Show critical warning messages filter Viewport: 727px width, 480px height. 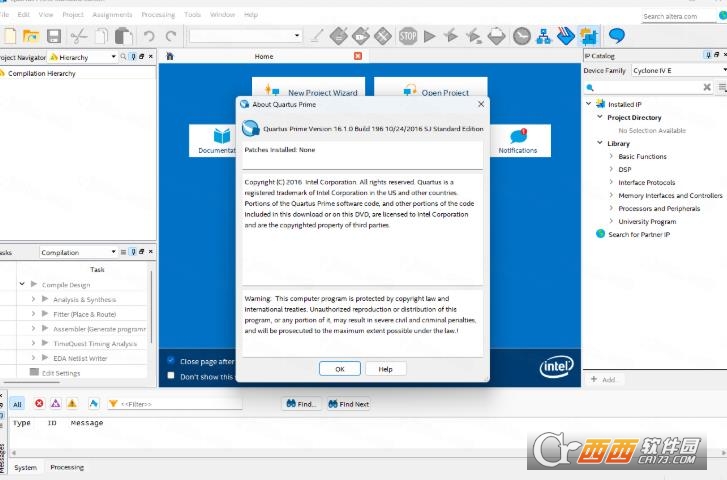click(x=56, y=403)
